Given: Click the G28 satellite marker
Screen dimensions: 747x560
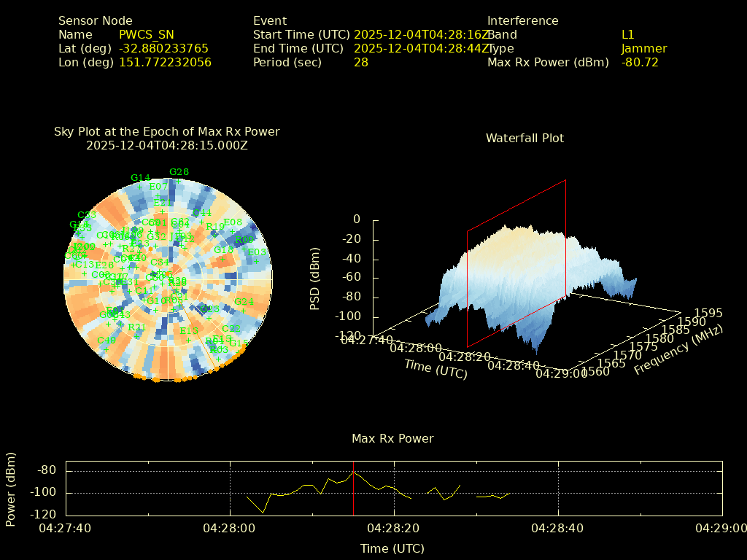Looking at the screenshot, I should [x=179, y=180].
